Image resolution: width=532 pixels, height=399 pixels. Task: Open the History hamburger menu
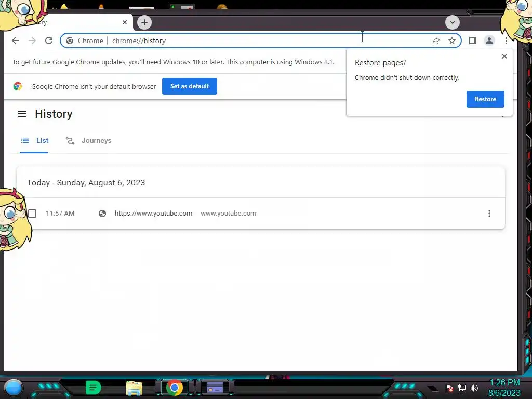[x=22, y=114]
